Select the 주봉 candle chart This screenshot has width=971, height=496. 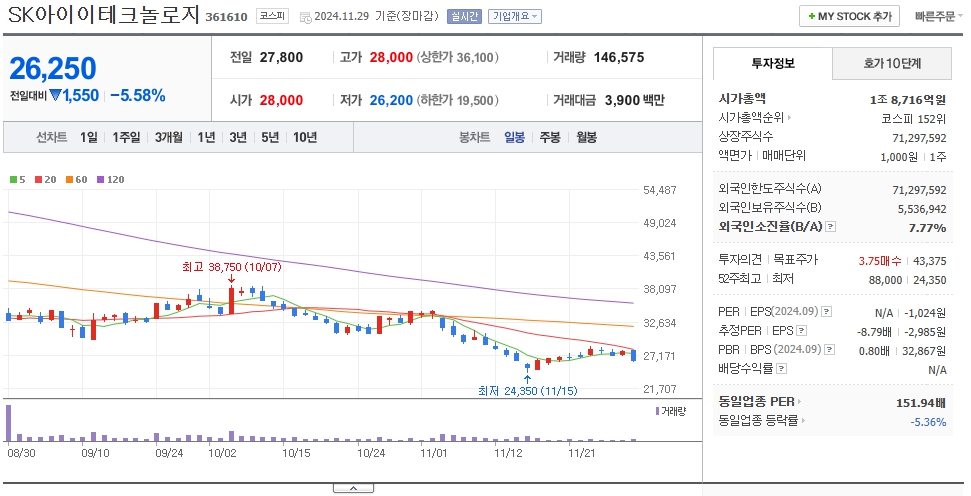pyautogui.click(x=550, y=137)
